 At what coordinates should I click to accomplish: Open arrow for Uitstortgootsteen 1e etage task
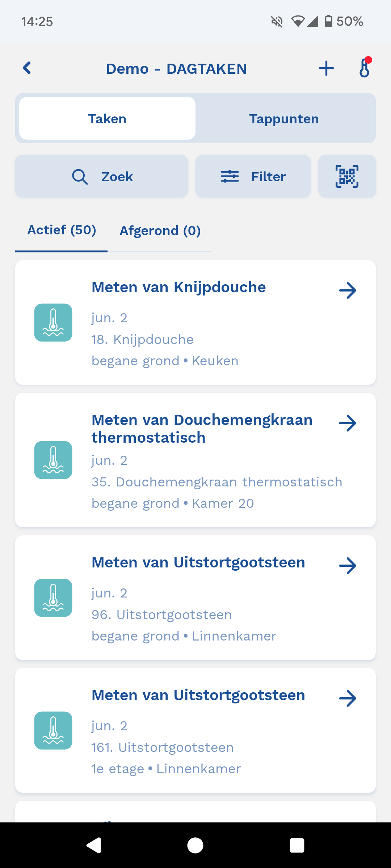click(348, 698)
